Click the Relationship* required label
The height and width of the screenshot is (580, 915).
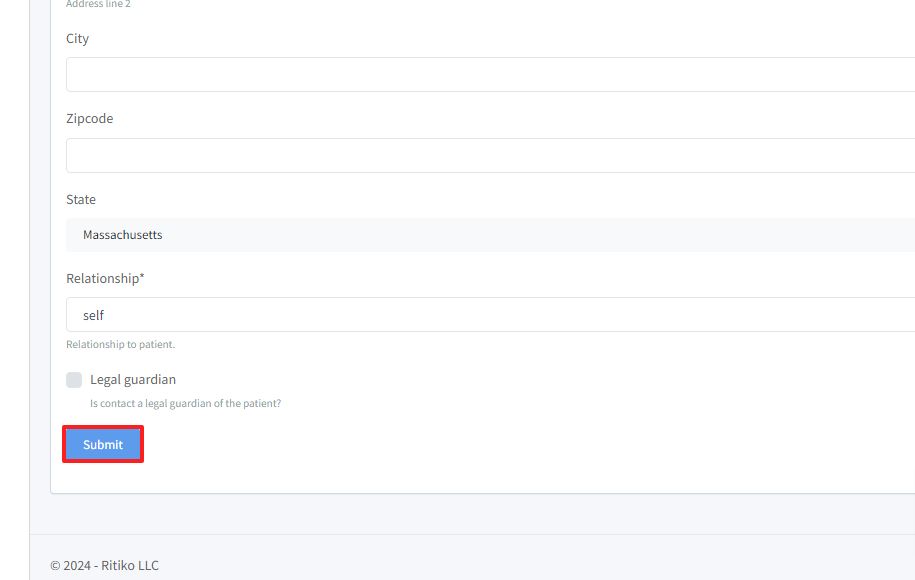tap(104, 279)
